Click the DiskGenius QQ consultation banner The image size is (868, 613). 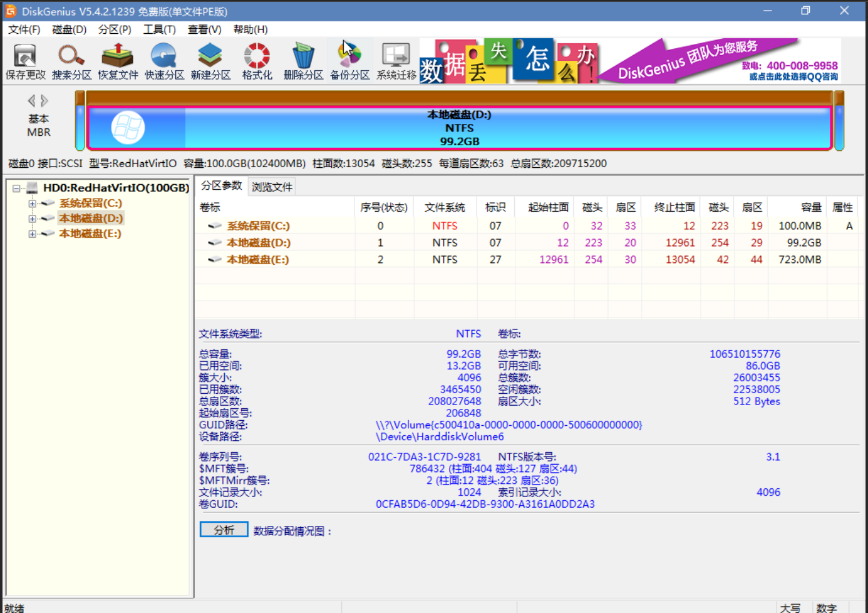[x=720, y=61]
